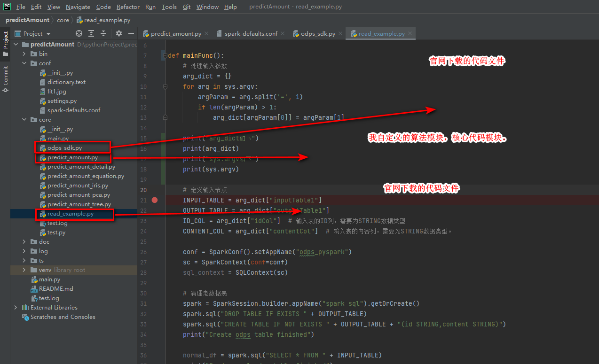Click the Collapse All icon in Project panel
This screenshot has width=599, height=364.
click(x=103, y=33)
